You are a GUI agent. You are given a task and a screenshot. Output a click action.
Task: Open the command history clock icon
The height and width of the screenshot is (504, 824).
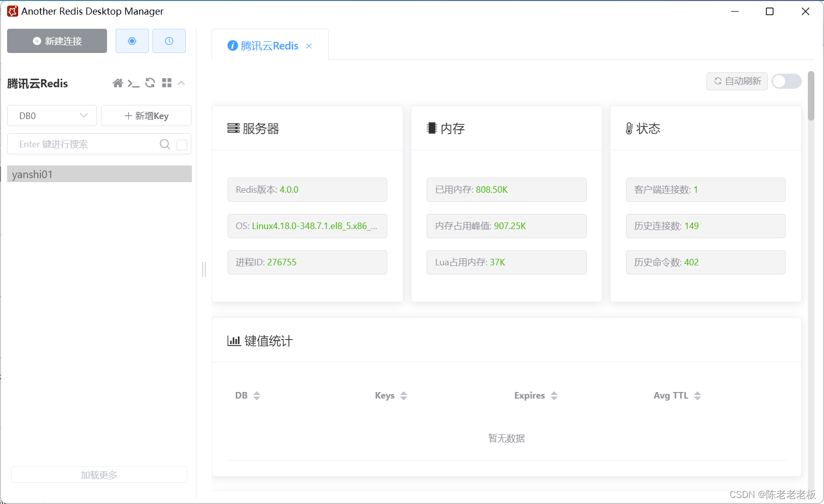pyautogui.click(x=169, y=41)
